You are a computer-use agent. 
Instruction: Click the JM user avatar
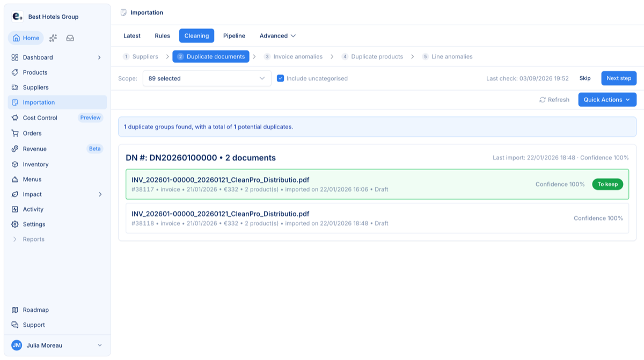17,345
